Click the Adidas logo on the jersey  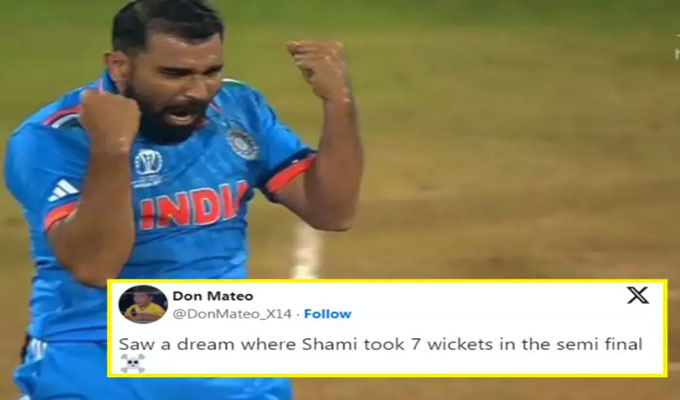pyautogui.click(x=63, y=190)
